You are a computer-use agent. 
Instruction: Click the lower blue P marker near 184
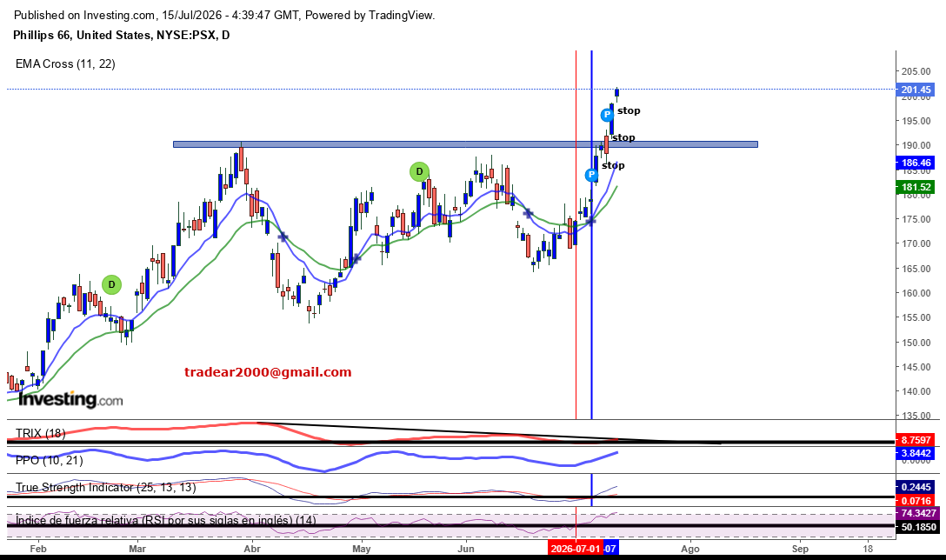tap(592, 175)
